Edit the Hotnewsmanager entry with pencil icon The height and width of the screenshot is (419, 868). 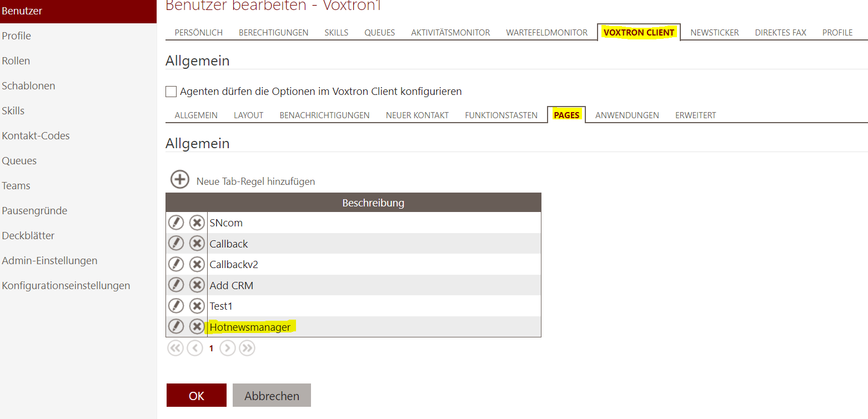(x=175, y=327)
